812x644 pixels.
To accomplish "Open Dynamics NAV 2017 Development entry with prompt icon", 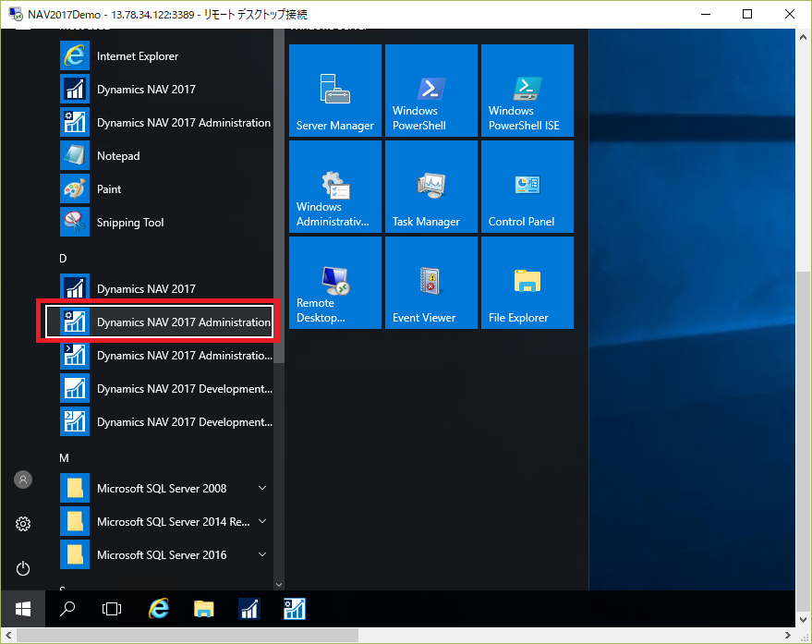I will click(165, 421).
